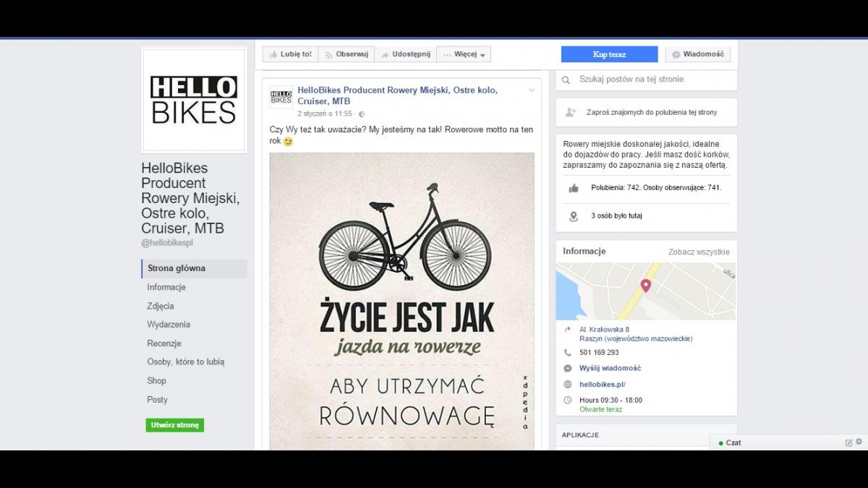Click the Lubię to! like button

coord(290,54)
